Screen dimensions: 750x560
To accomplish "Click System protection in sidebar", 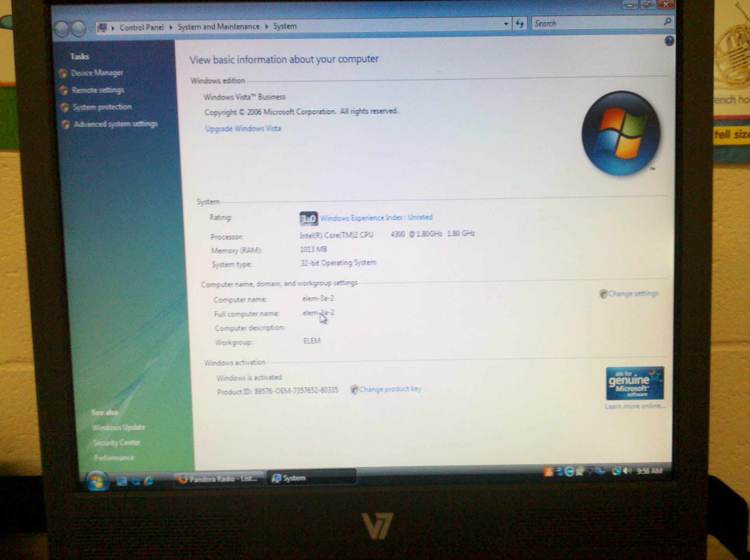I will pos(102,107).
